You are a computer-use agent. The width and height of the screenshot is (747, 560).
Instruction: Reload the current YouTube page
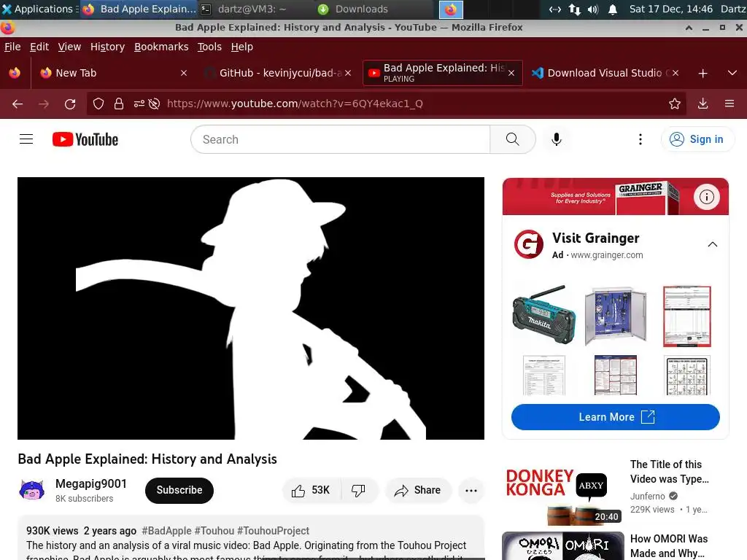(x=70, y=104)
